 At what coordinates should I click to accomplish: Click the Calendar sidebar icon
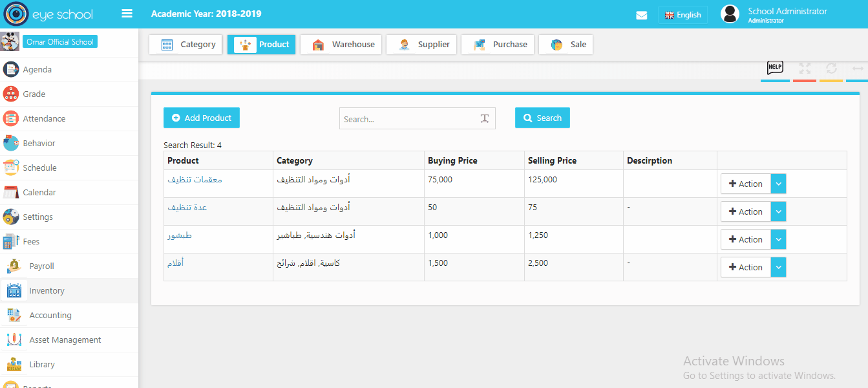[10, 192]
